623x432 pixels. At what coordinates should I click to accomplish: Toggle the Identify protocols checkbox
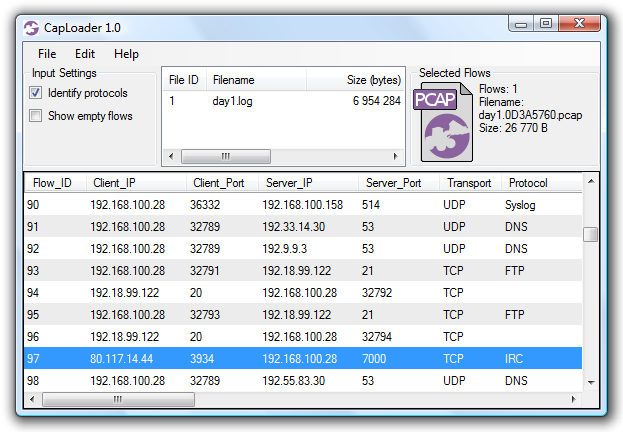pyautogui.click(x=35, y=93)
